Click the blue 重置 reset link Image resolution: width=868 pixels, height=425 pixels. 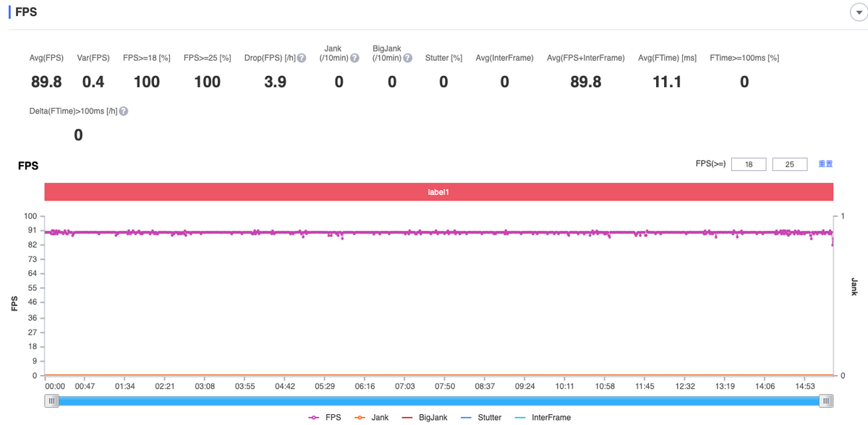pyautogui.click(x=825, y=164)
